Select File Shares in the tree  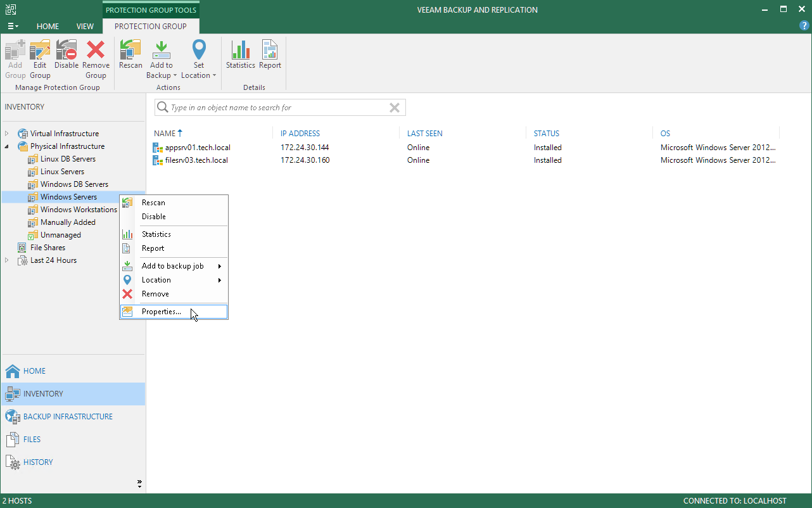[x=48, y=248]
